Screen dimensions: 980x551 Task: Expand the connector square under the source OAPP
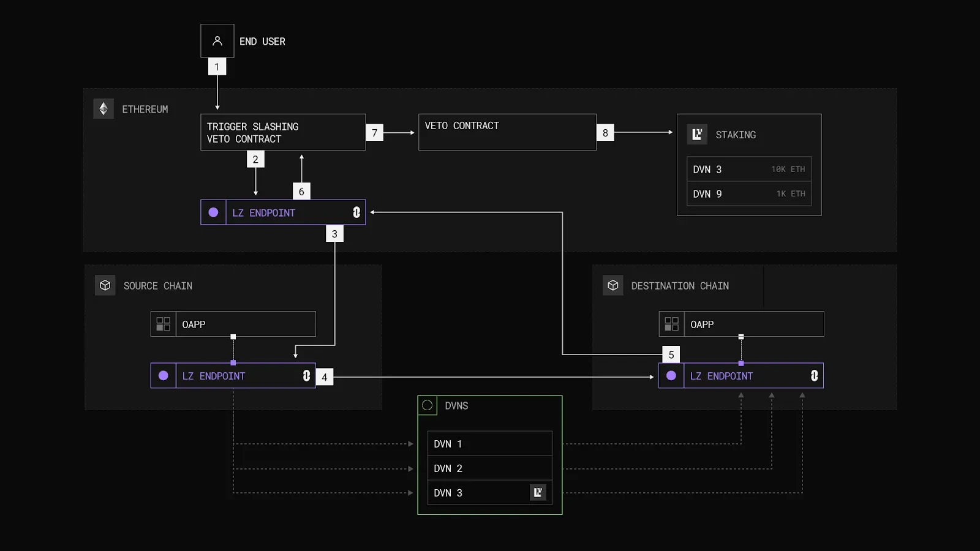coord(233,335)
